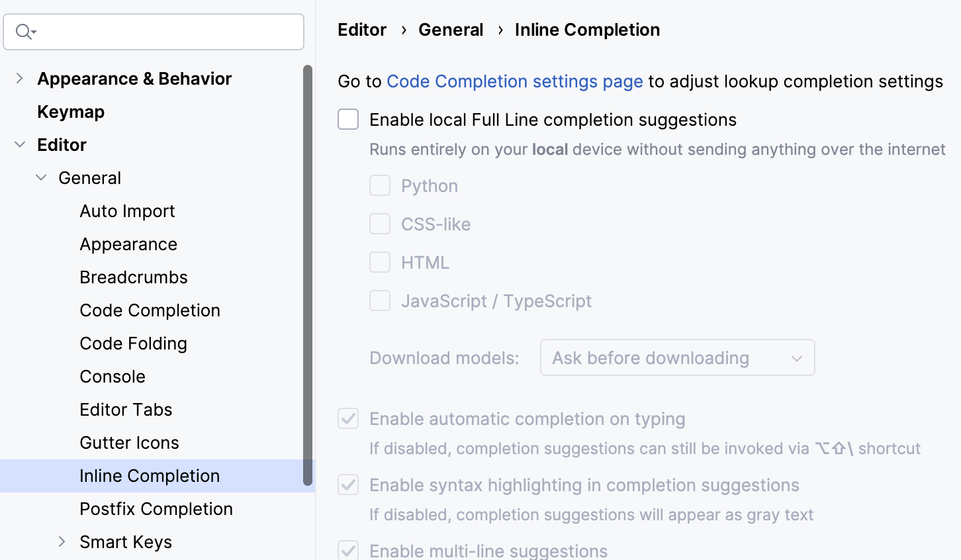961x560 pixels.
Task: Open Postfix Completion settings
Action: [156, 509]
